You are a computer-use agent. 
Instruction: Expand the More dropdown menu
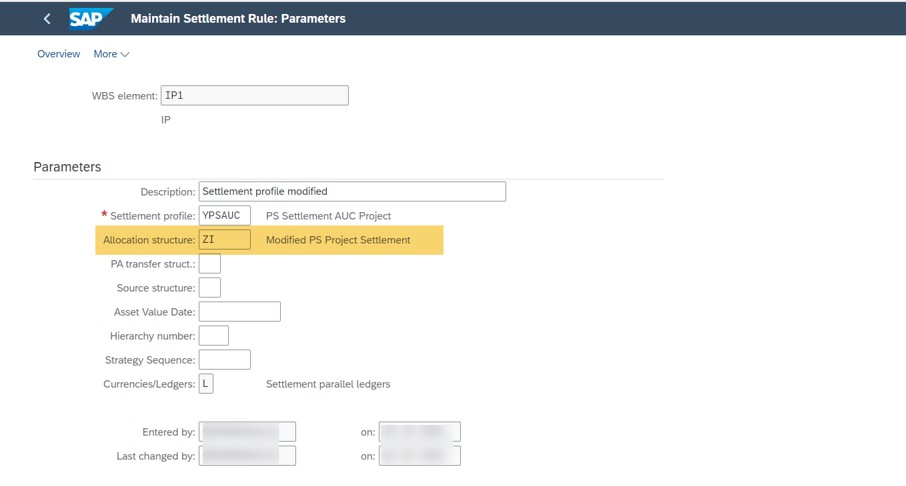click(111, 54)
